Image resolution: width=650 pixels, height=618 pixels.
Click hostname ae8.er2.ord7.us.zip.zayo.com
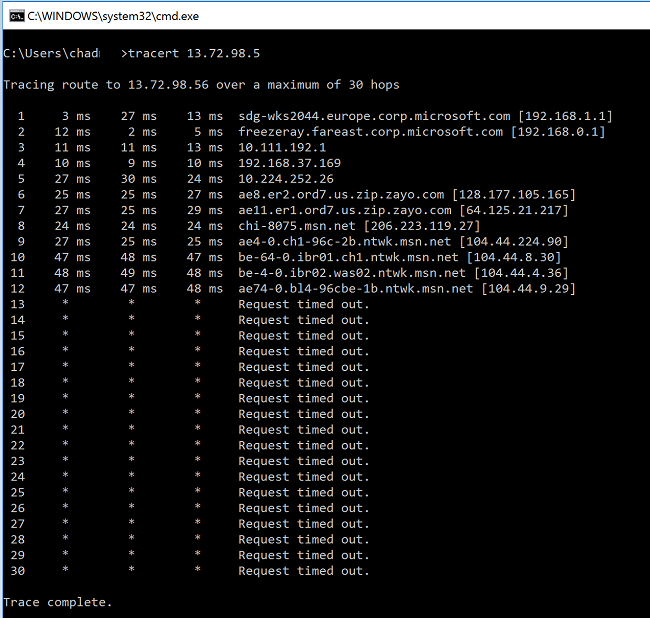[x=341, y=195]
